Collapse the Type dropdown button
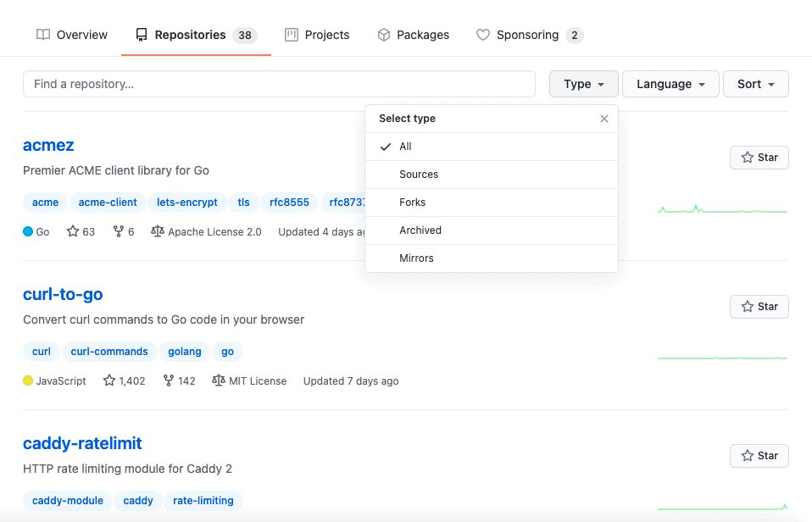 [583, 84]
